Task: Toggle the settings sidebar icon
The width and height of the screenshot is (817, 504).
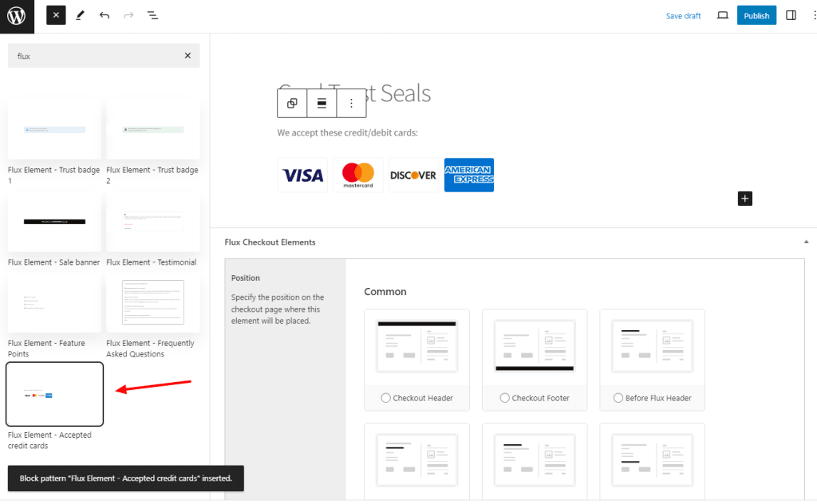Action: [x=791, y=15]
